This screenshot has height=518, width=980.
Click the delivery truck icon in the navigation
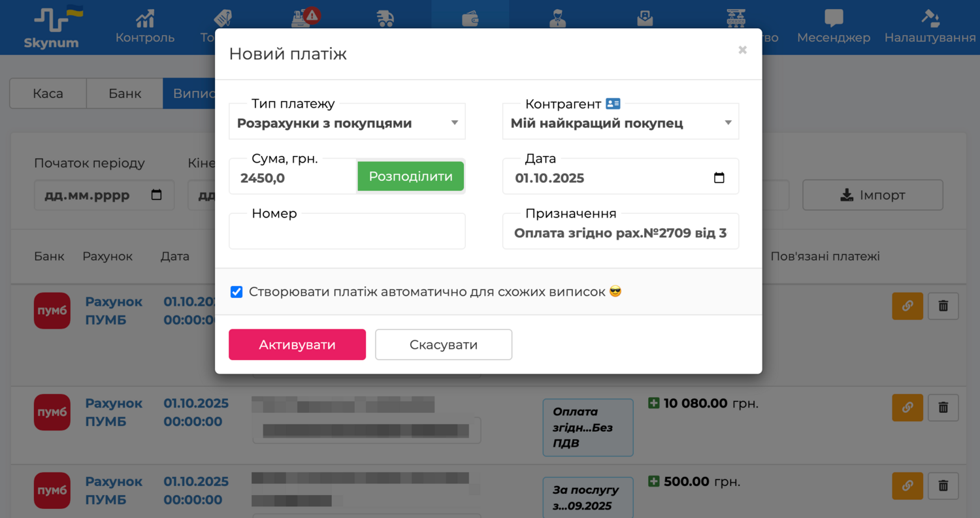point(385,19)
